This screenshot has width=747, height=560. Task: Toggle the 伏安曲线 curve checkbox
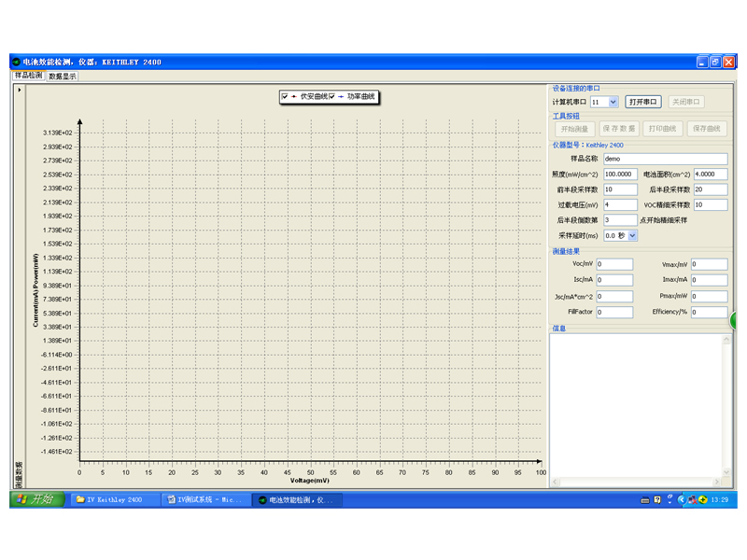pyautogui.click(x=285, y=96)
